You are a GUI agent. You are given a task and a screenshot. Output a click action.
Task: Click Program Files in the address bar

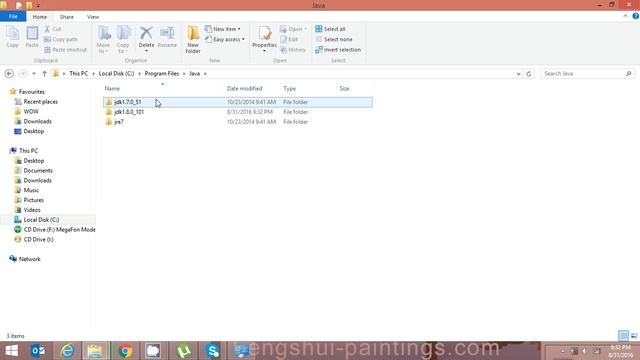click(x=162, y=74)
